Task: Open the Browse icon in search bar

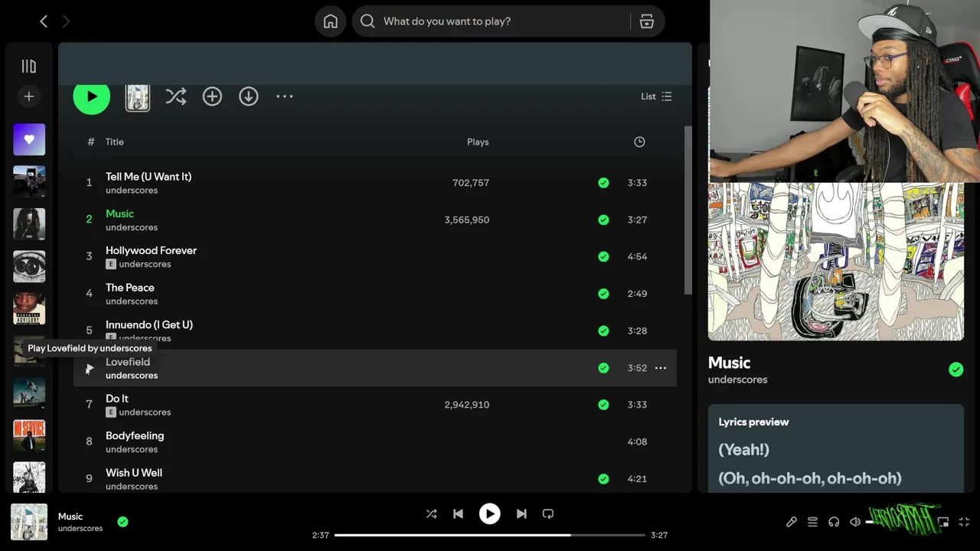Action: pos(647,21)
